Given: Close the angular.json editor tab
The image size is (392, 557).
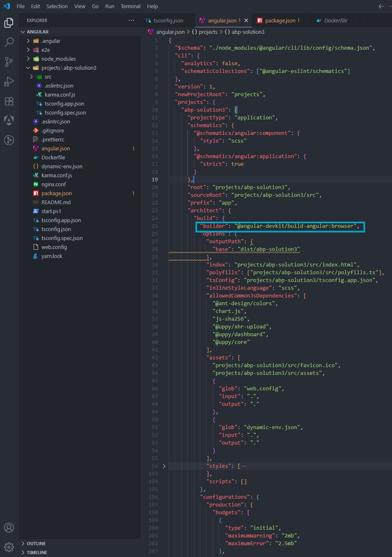Looking at the screenshot, I should [246, 20].
